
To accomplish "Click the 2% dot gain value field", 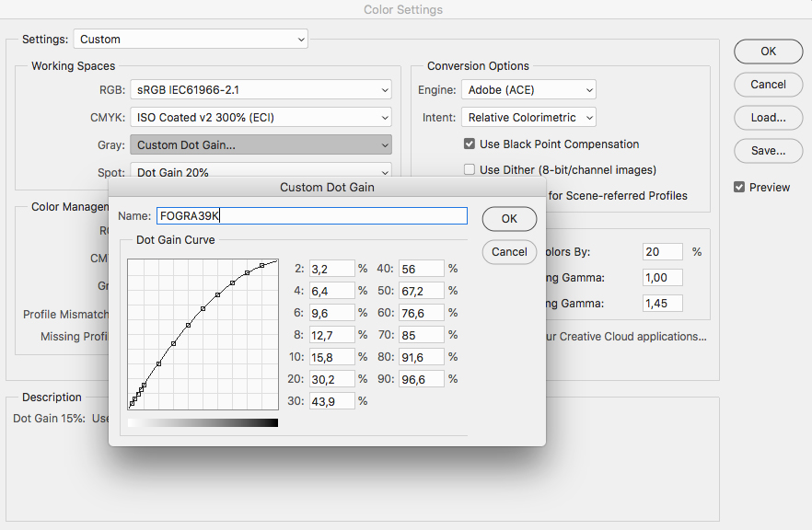I will click(x=331, y=269).
